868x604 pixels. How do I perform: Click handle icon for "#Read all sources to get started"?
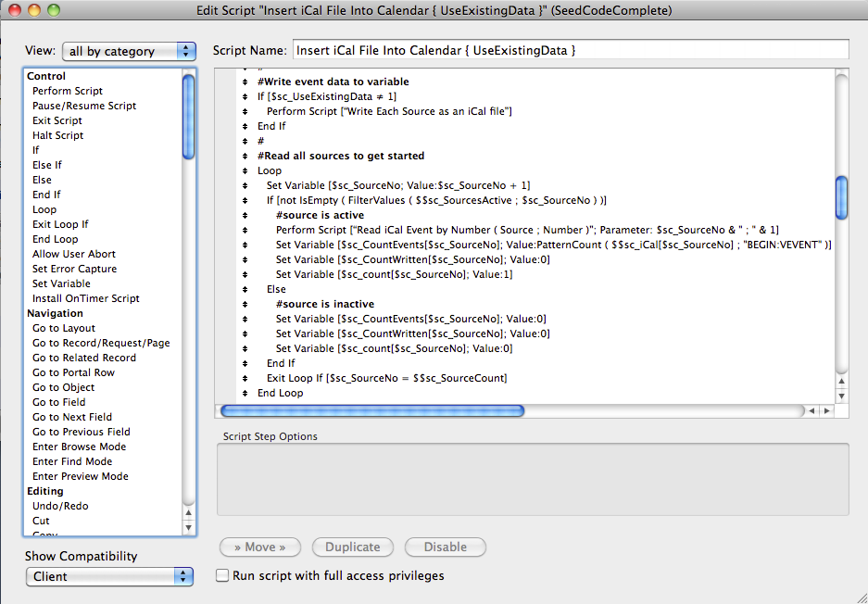(245, 157)
